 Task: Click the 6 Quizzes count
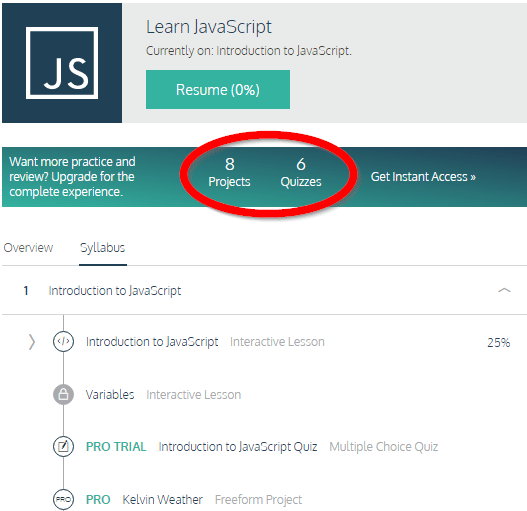[301, 172]
